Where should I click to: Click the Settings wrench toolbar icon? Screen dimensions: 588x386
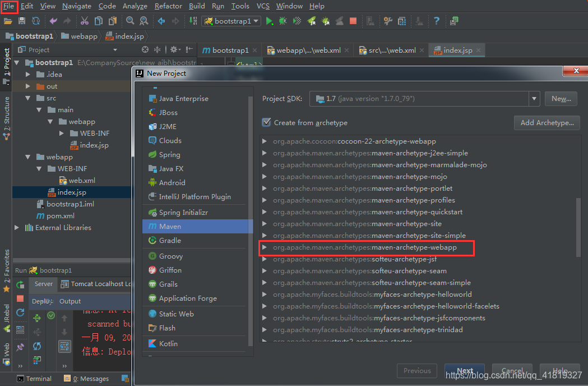click(x=388, y=21)
